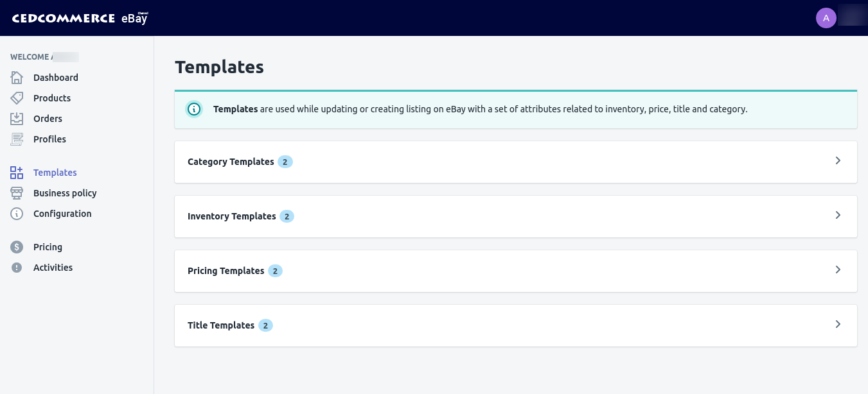Click the Profiles list icon

17,139
